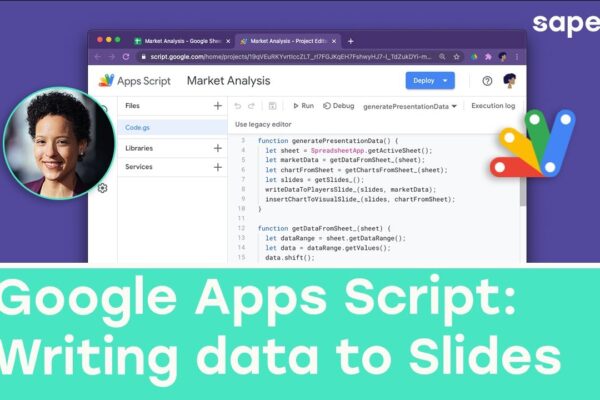Click the Services section label
The image size is (600, 400).
click(139, 167)
